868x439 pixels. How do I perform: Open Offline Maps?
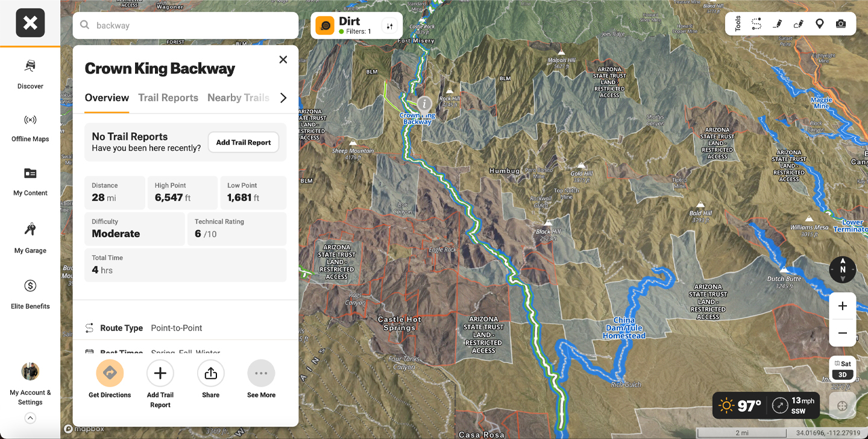[30, 128]
